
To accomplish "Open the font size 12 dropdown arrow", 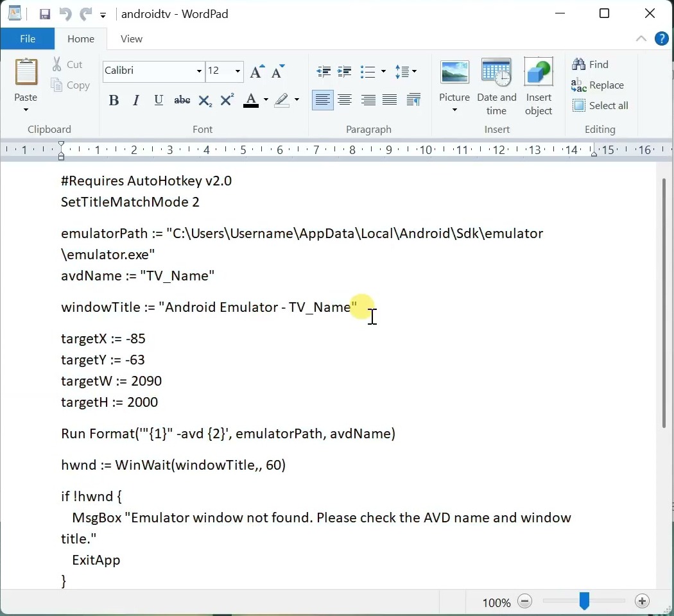I will [x=238, y=71].
